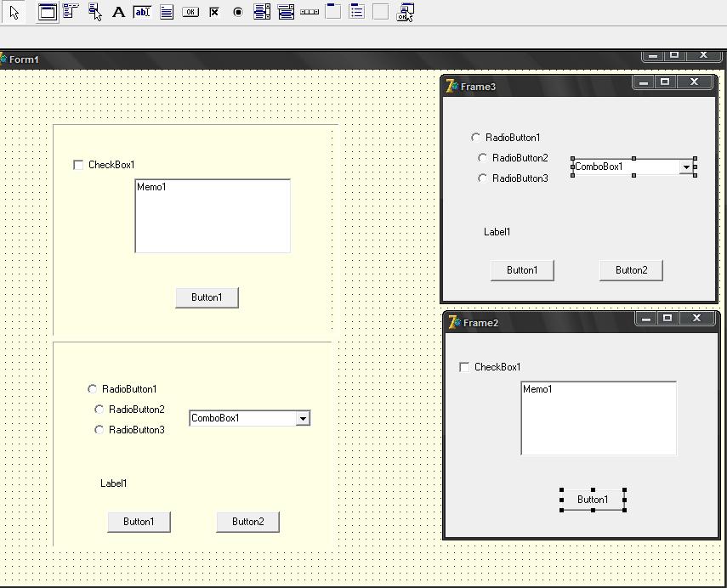The image size is (727, 588).
Task: Pick the OK Button component icon
Action: 190,12
